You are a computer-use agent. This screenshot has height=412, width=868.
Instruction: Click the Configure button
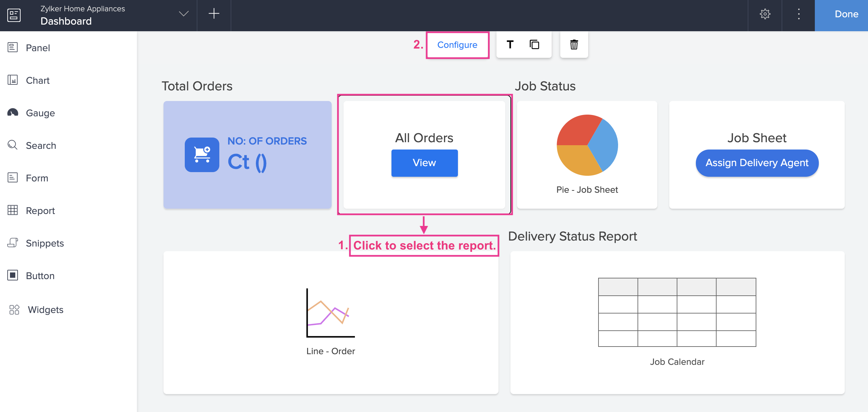457,45
